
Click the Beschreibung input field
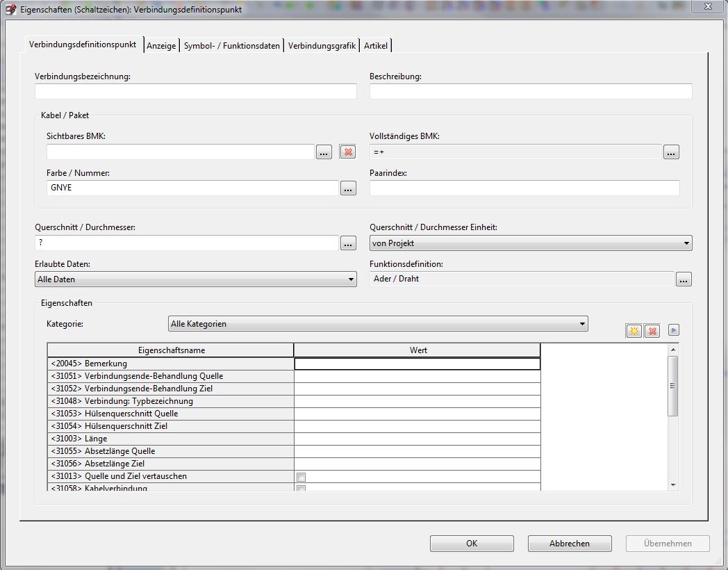(531, 91)
